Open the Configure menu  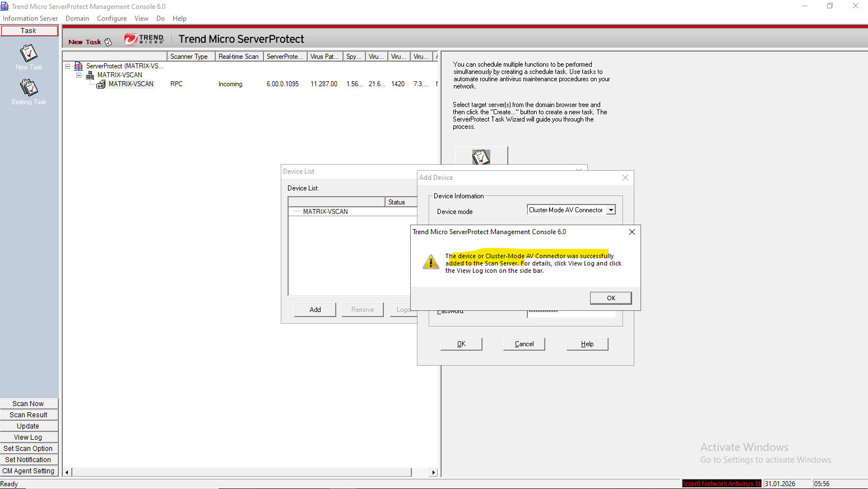coord(112,18)
